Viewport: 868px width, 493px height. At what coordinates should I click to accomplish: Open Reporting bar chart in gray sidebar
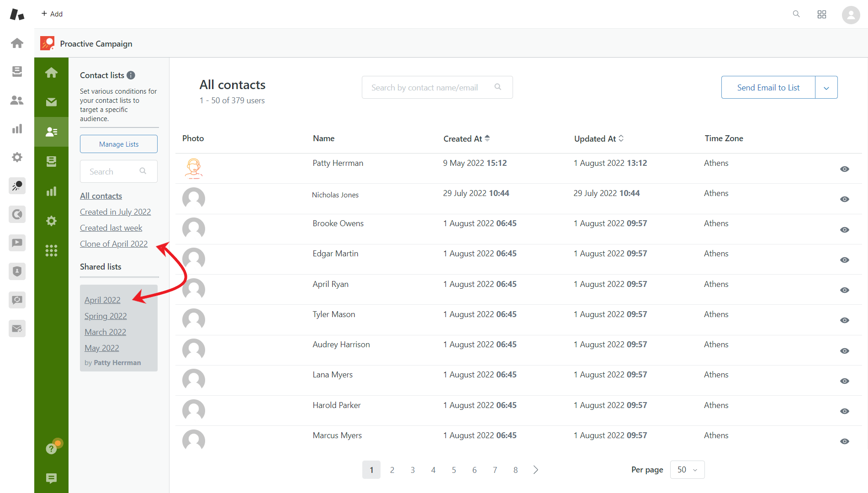(x=17, y=129)
